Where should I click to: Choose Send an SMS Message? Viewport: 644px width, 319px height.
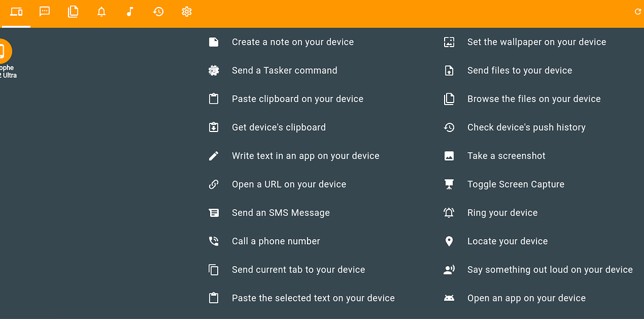click(281, 213)
